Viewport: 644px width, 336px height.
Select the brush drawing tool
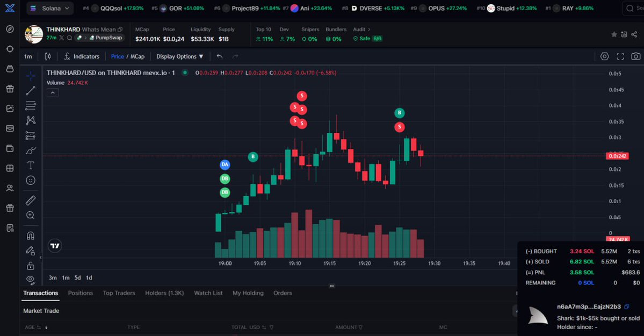(31, 151)
